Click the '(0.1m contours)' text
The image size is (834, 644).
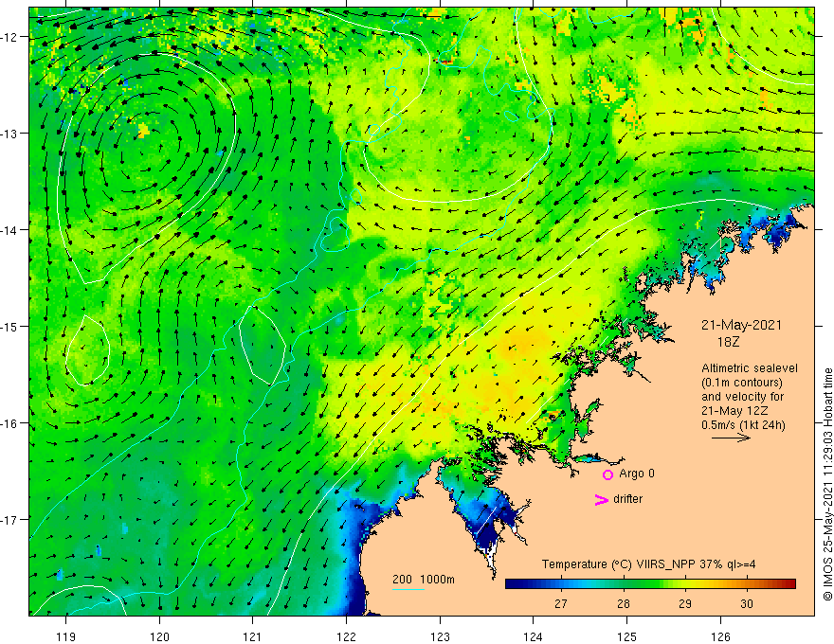(x=742, y=383)
